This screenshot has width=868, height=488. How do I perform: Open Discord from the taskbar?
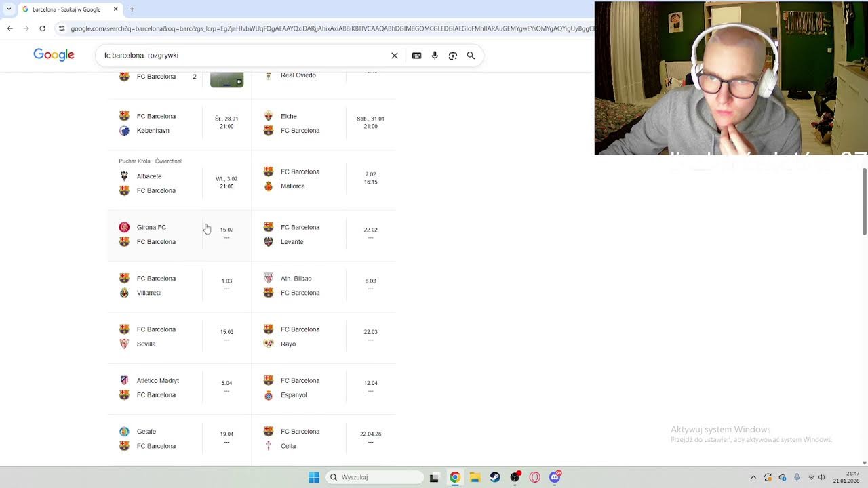[555, 477]
